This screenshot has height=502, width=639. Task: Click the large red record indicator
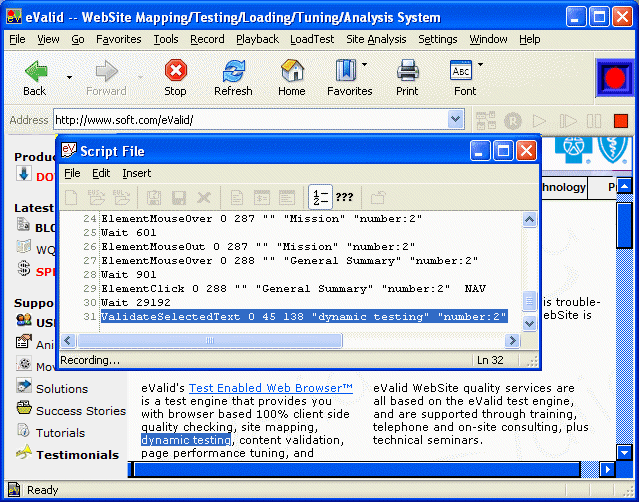[615, 78]
